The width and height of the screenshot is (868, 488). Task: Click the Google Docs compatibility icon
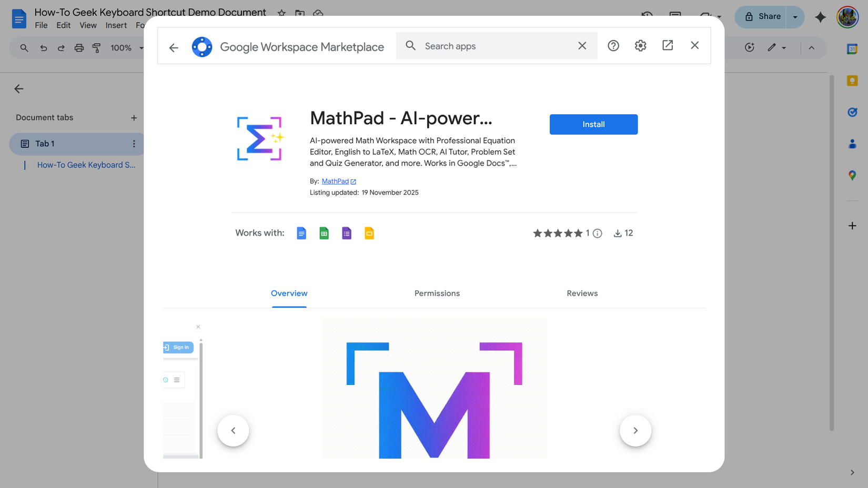pos(301,233)
